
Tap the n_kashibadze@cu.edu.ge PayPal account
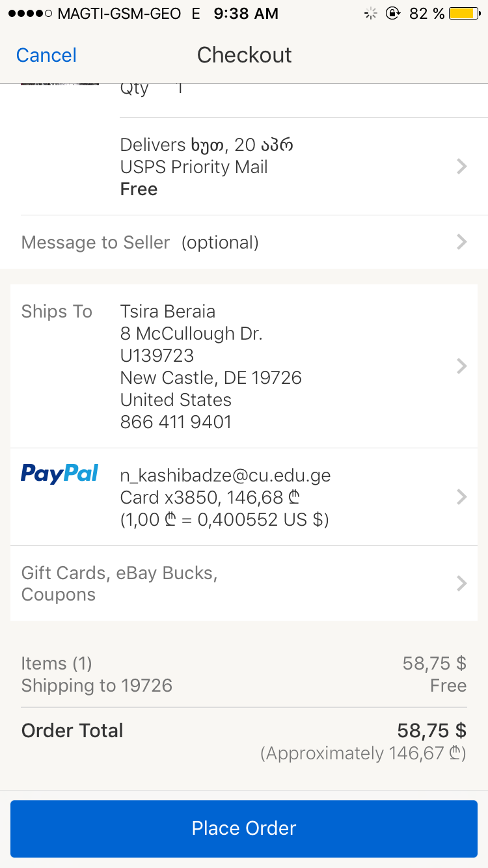click(225, 476)
